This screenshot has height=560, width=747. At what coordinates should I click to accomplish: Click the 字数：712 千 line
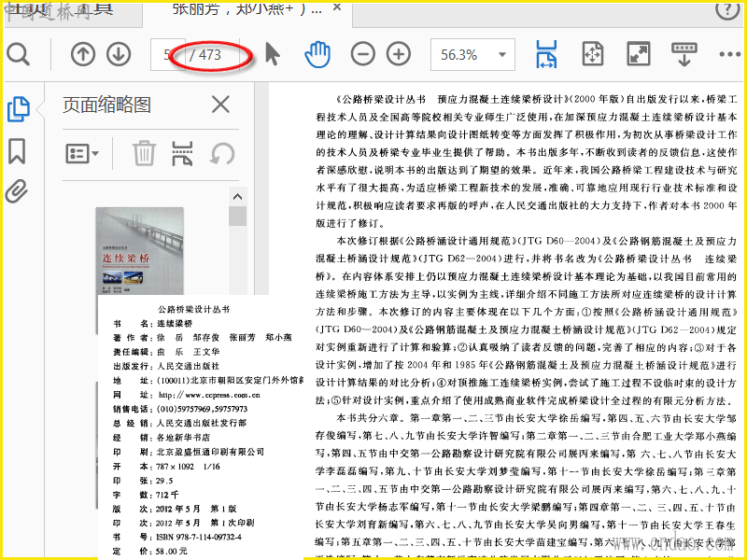[146, 495]
